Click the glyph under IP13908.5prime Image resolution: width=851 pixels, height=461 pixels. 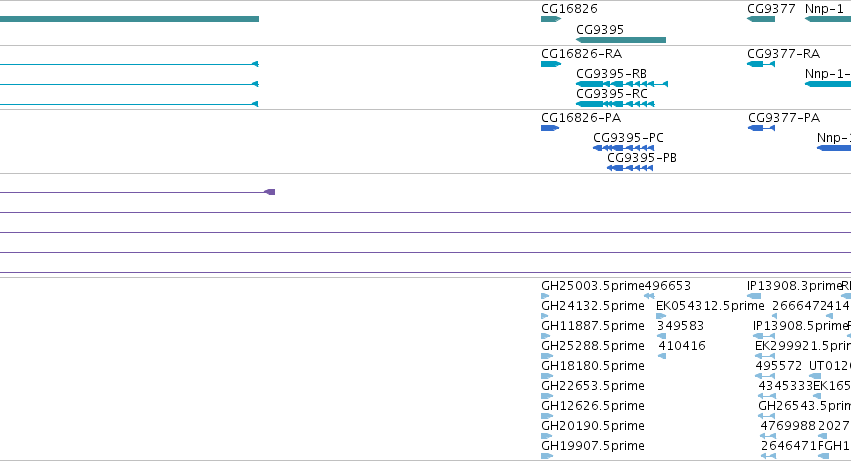[764, 336]
